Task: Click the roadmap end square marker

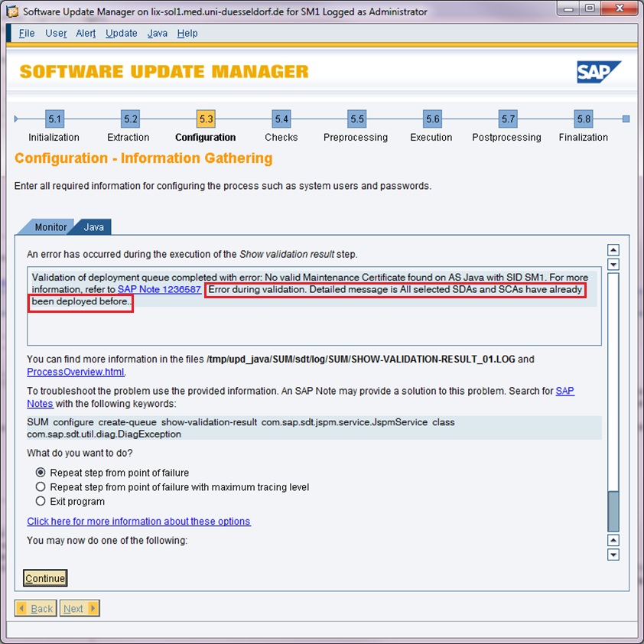Action: click(x=626, y=119)
